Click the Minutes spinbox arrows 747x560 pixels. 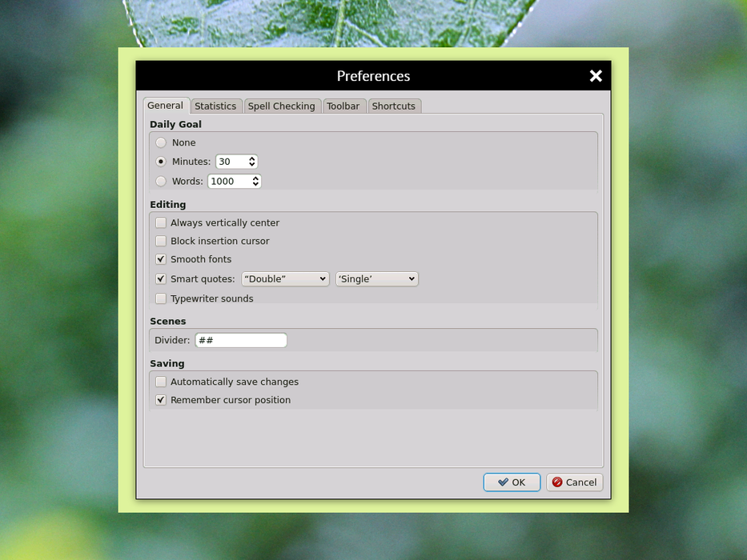pos(252,162)
